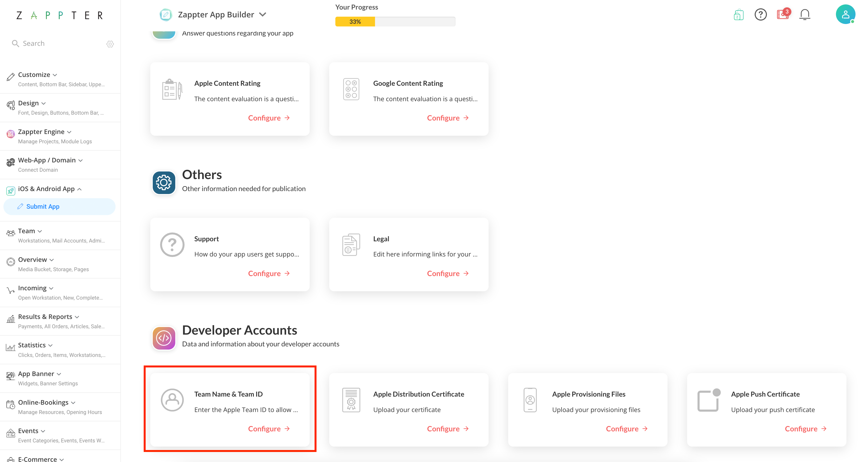This screenshot has width=868, height=462.
Task: Click the Design palette icon
Action: click(11, 105)
